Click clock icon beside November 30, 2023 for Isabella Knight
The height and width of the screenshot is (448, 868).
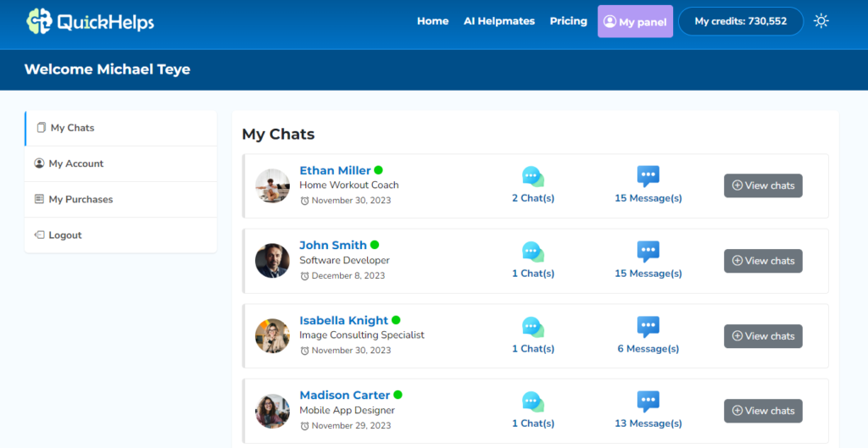(304, 351)
